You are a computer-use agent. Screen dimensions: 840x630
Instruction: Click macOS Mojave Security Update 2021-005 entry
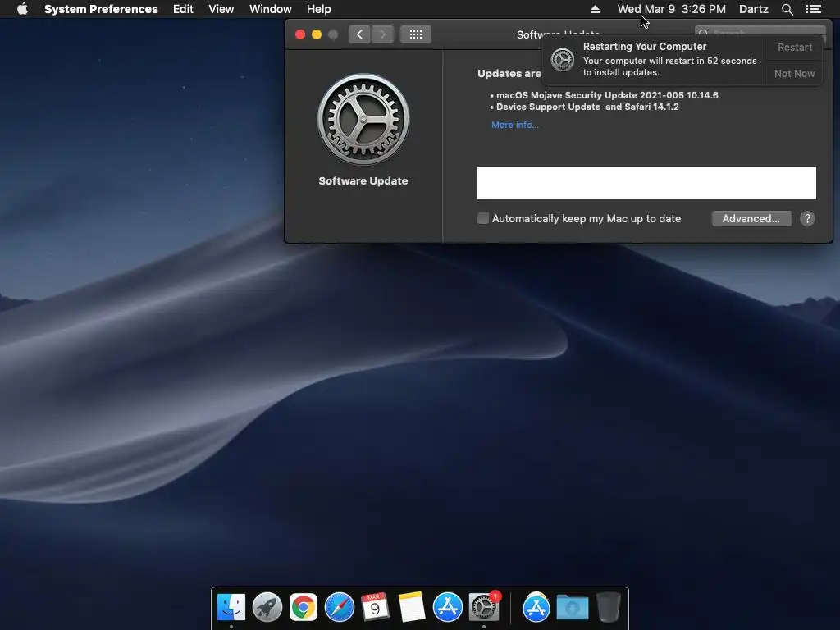(607, 95)
